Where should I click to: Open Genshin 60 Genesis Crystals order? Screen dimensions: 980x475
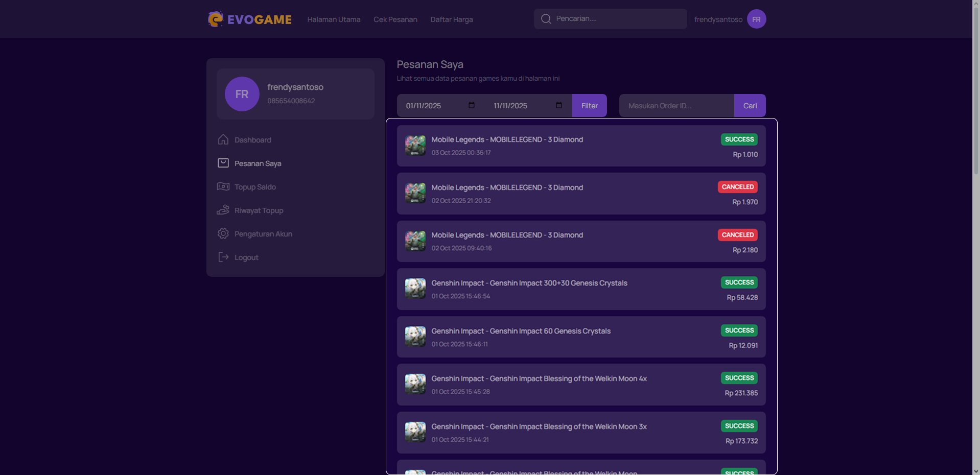(x=581, y=337)
